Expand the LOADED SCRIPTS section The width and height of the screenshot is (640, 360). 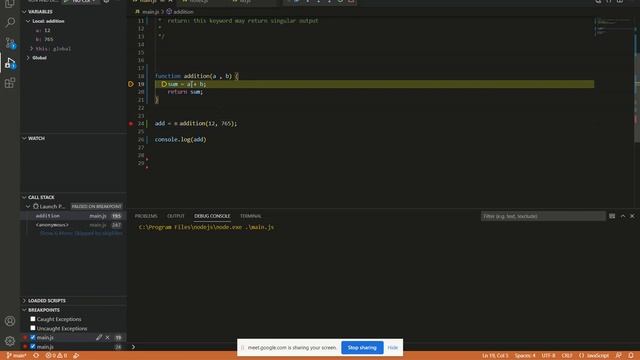pyautogui.click(x=24, y=300)
